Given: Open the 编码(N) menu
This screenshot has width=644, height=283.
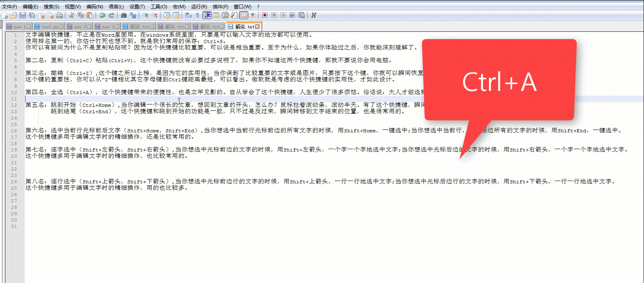Looking at the screenshot, I should (94, 6).
